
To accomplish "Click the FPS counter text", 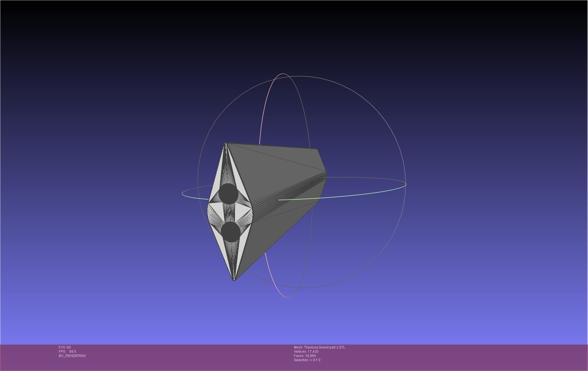I will [67, 352].
